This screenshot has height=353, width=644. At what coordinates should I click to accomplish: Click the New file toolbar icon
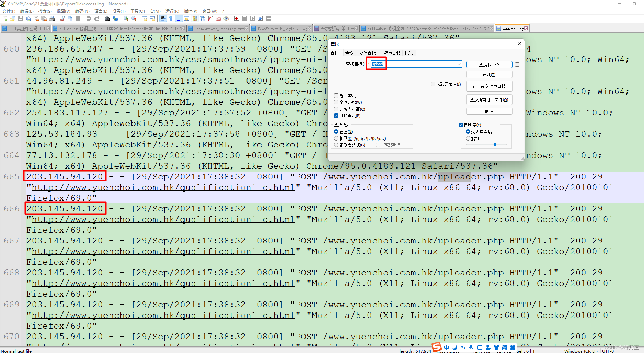[4, 19]
